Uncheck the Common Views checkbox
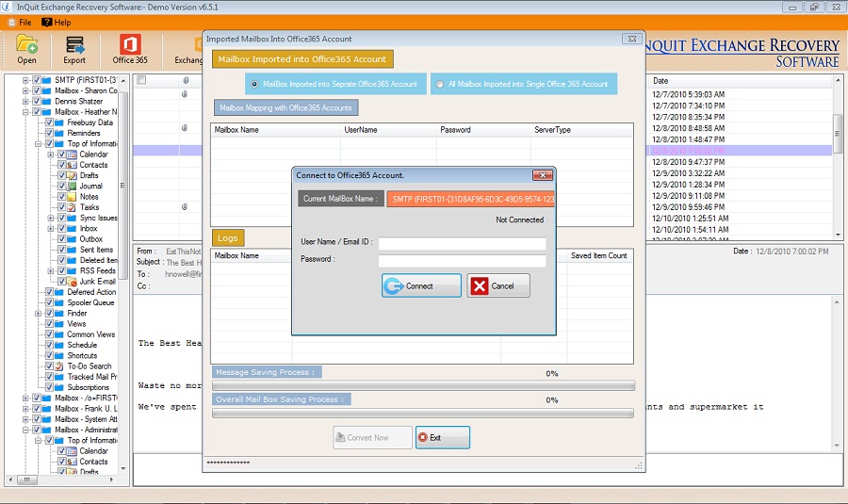This screenshot has height=504, width=848. pos(49,334)
